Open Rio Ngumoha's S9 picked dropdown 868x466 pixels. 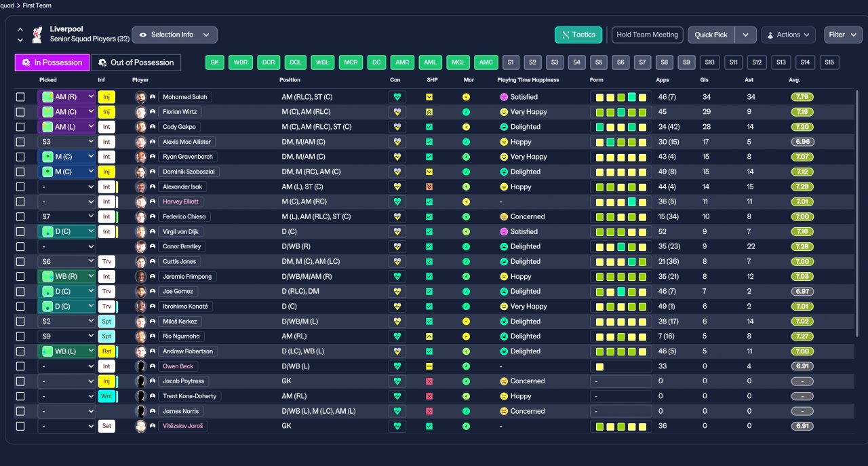coord(66,336)
